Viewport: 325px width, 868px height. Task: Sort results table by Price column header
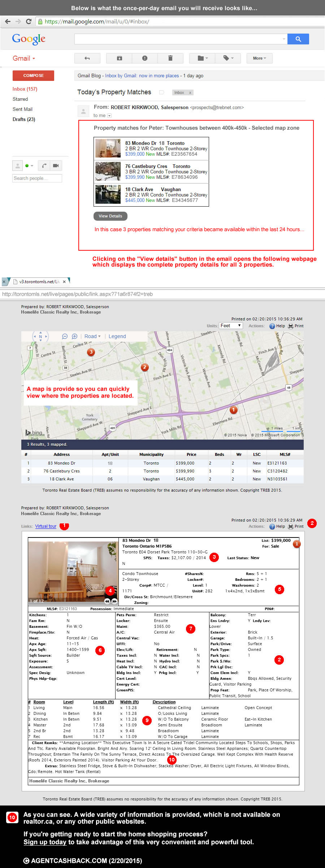tap(191, 454)
